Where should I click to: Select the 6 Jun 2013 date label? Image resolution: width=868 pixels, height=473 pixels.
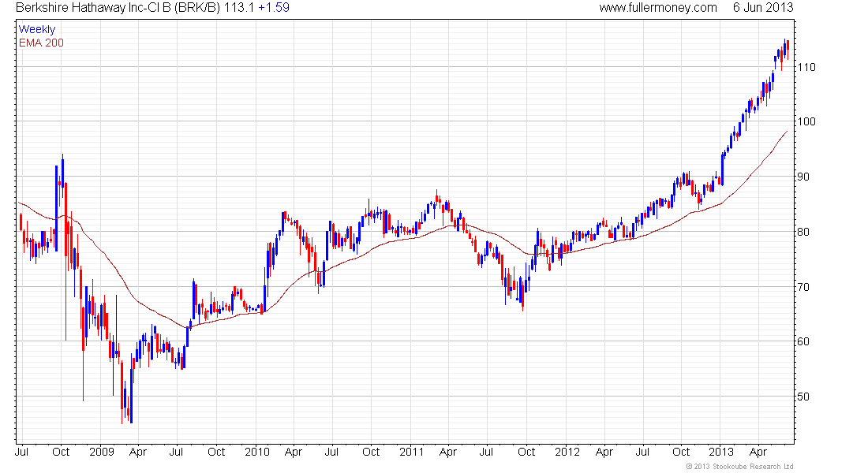click(764, 8)
